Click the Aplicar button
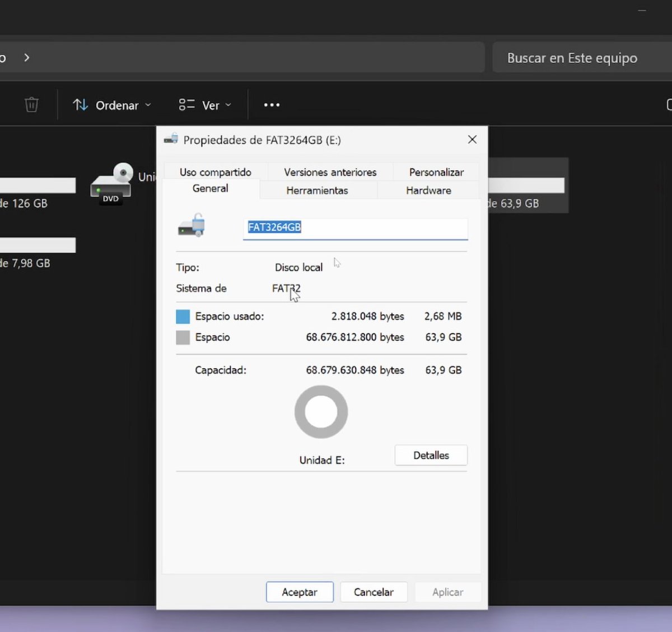This screenshot has height=632, width=672. click(x=447, y=592)
